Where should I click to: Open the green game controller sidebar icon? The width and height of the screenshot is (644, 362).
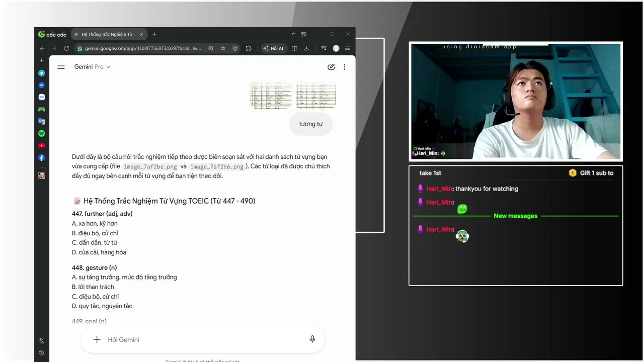point(42,109)
